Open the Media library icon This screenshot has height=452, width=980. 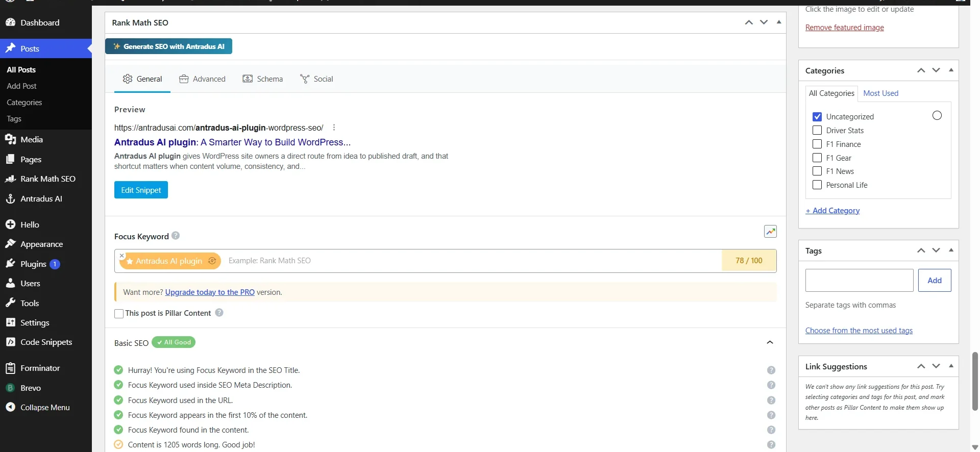tap(10, 139)
